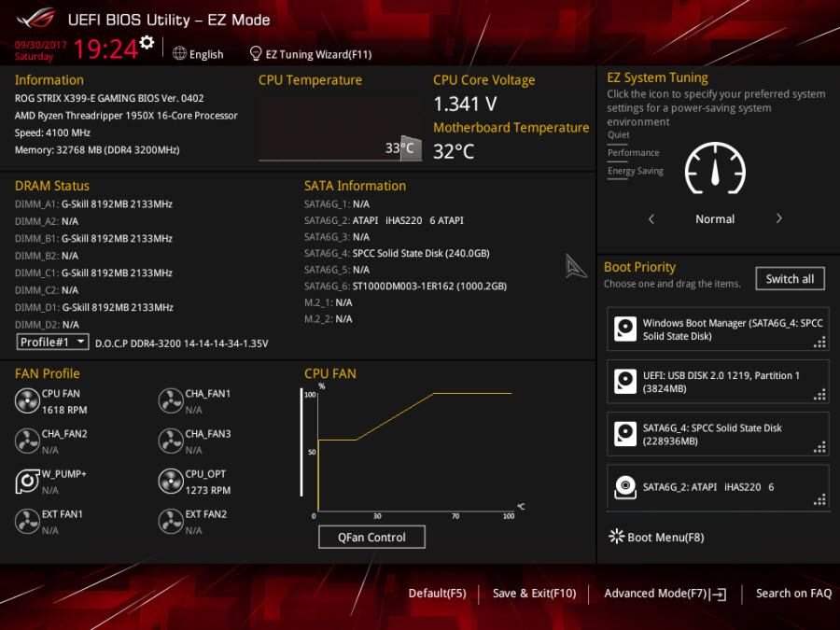Click the Speed: 4100 MHz line
Image resolution: width=840 pixels, height=630 pixels.
(52, 133)
